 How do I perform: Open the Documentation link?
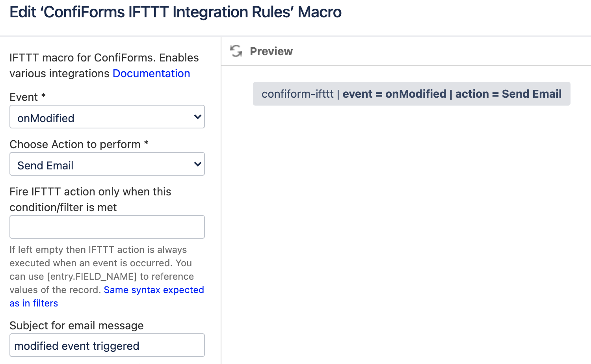tap(151, 73)
